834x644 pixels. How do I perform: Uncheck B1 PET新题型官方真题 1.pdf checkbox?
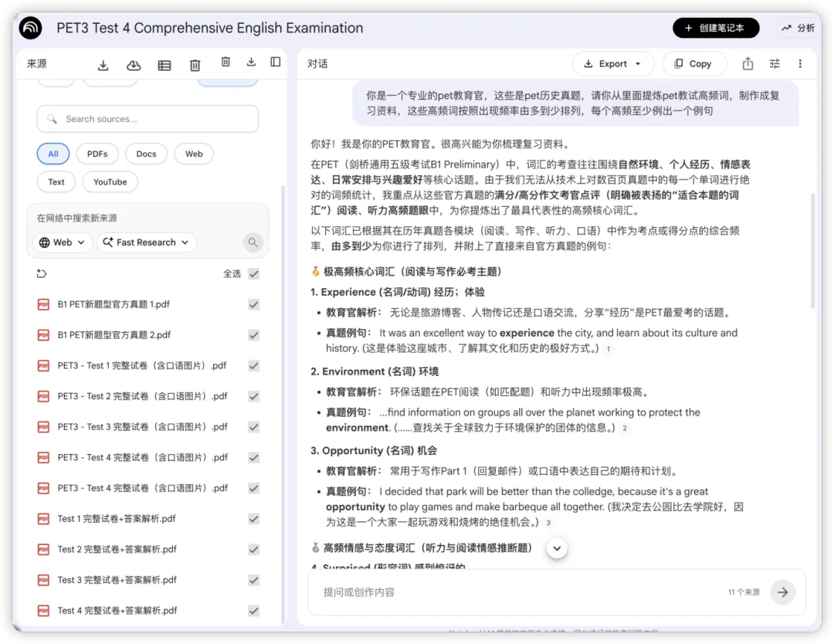254,304
